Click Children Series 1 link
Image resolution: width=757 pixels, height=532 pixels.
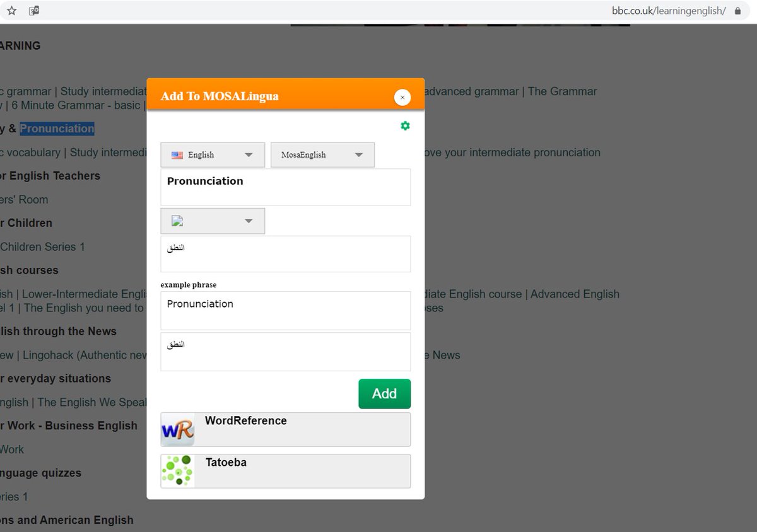(x=42, y=247)
